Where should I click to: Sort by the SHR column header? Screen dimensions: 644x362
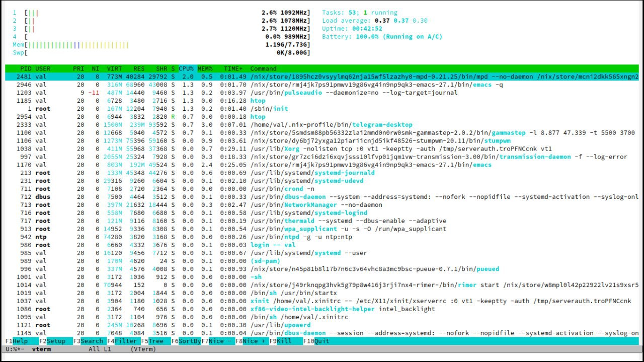point(162,68)
